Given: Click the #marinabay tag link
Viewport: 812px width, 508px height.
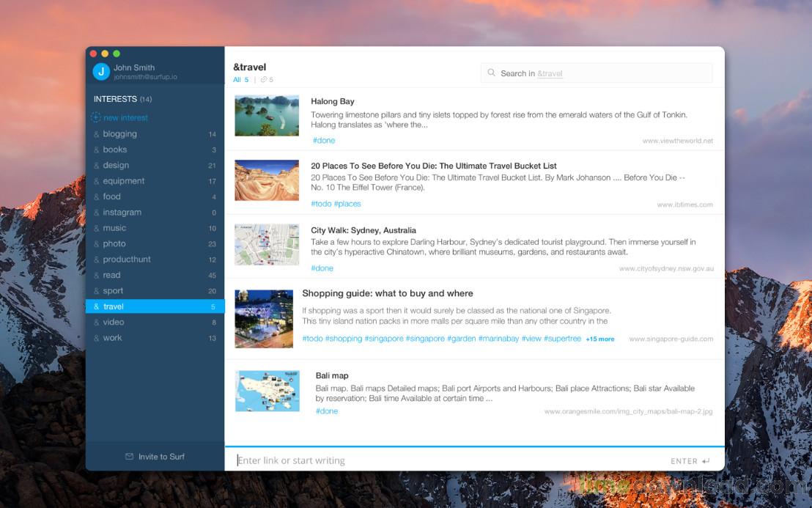Looking at the screenshot, I should 498,339.
